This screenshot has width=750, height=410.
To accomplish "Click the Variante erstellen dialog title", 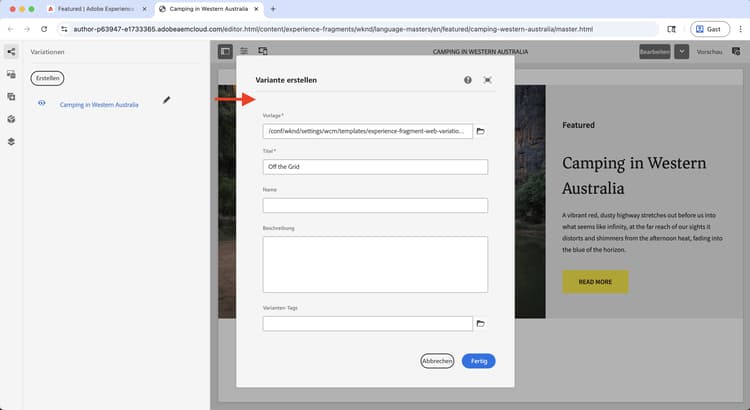I will [286, 80].
